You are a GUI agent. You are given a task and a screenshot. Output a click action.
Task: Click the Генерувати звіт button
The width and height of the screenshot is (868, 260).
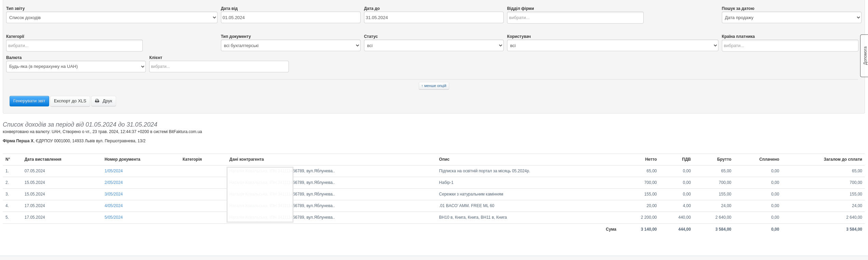click(29, 101)
